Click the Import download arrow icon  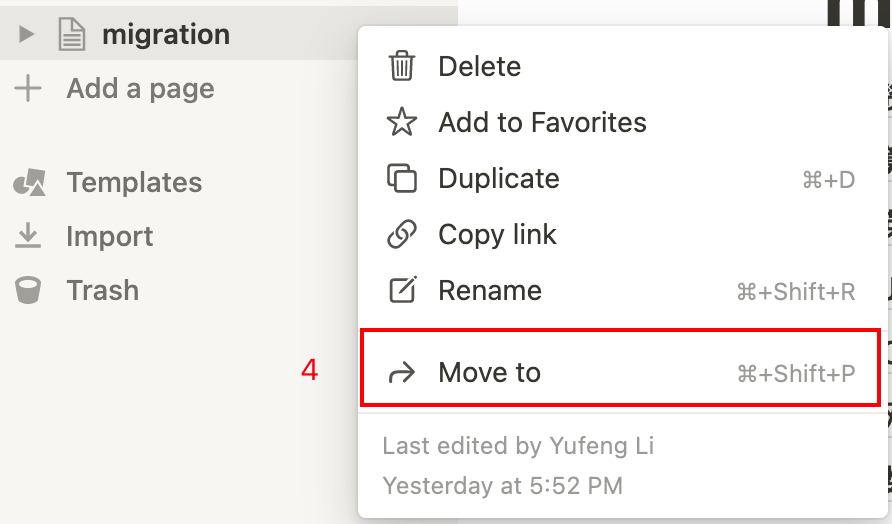pos(28,237)
